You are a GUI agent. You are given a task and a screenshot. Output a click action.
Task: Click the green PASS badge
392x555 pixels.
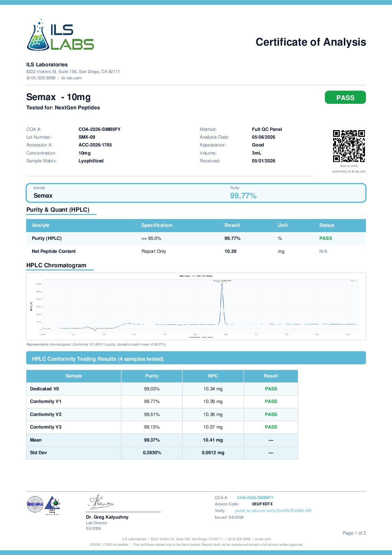[x=345, y=98]
